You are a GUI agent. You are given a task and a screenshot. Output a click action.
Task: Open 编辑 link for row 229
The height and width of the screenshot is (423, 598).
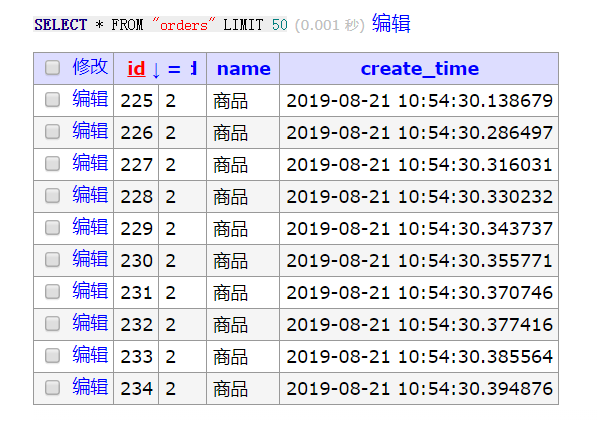pyautogui.click(x=90, y=227)
